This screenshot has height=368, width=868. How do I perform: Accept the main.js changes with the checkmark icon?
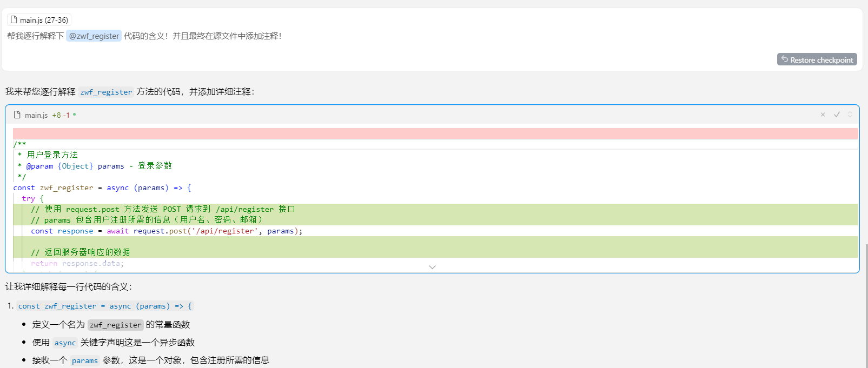(x=837, y=115)
